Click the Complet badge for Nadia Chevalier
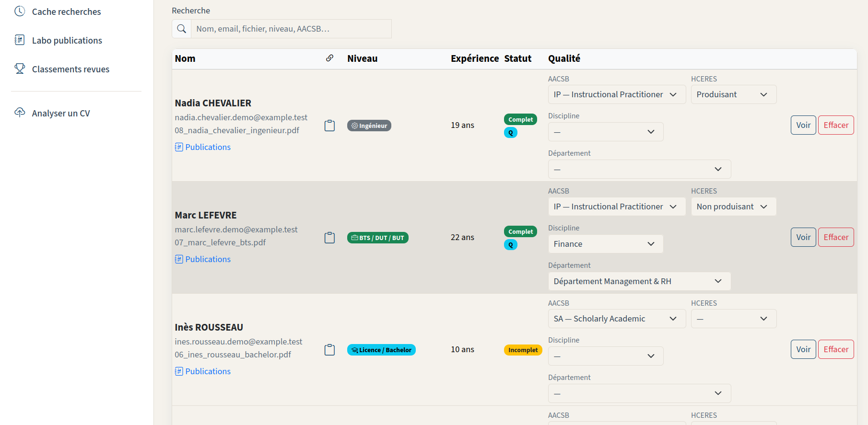Screen dimensions: 868x425 [520, 119]
